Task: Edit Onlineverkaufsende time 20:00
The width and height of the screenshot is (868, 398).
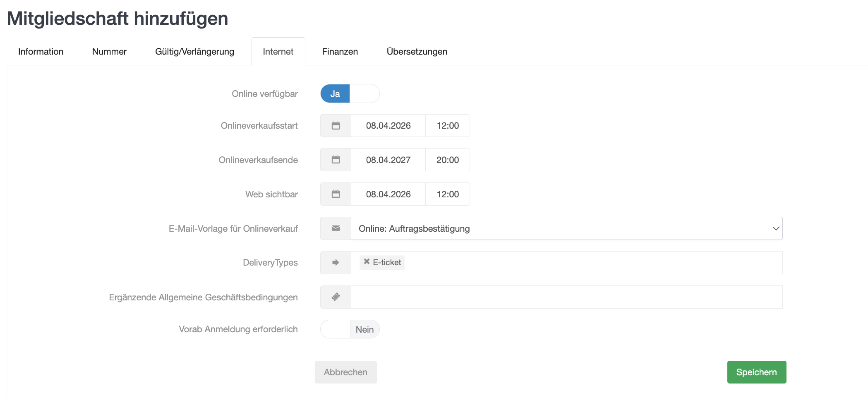Action: [x=448, y=160]
